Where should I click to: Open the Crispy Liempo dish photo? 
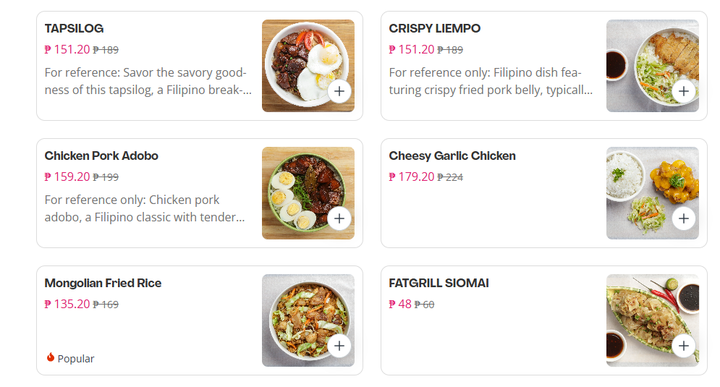tap(652, 65)
